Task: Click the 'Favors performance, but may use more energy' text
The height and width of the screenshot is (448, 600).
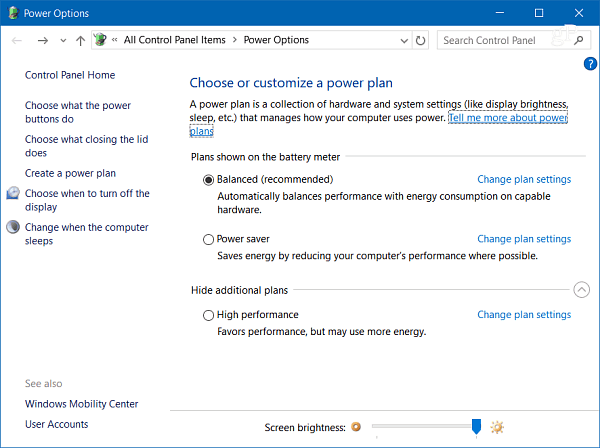Action: click(321, 332)
